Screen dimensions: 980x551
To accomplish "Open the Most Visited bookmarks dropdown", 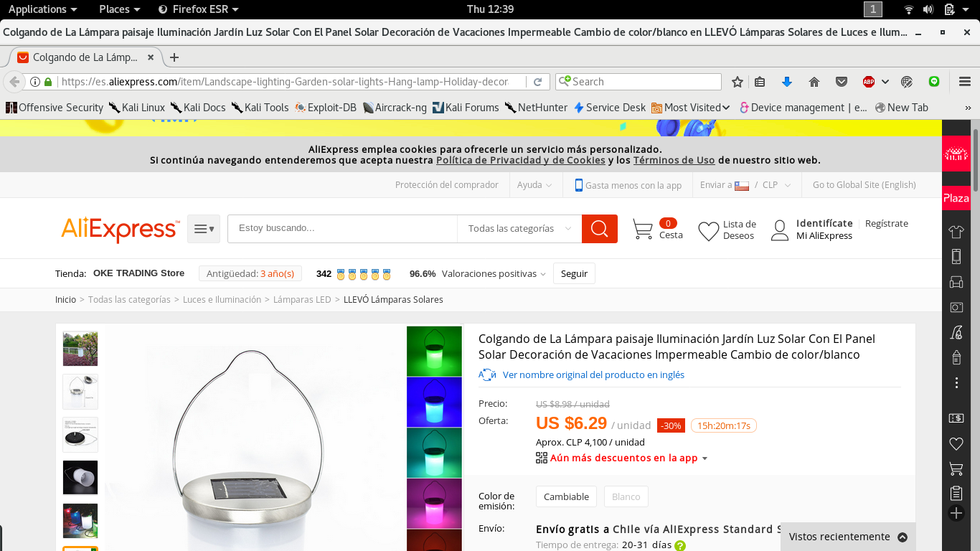I will click(691, 108).
